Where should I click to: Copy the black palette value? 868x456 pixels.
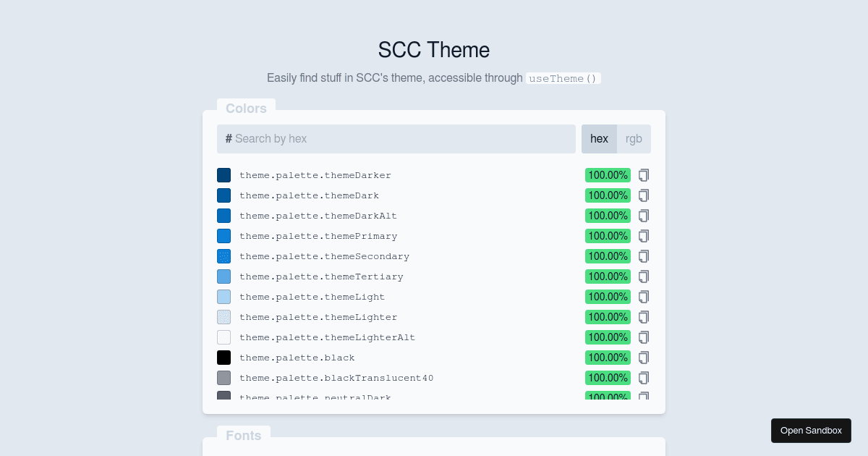click(644, 358)
